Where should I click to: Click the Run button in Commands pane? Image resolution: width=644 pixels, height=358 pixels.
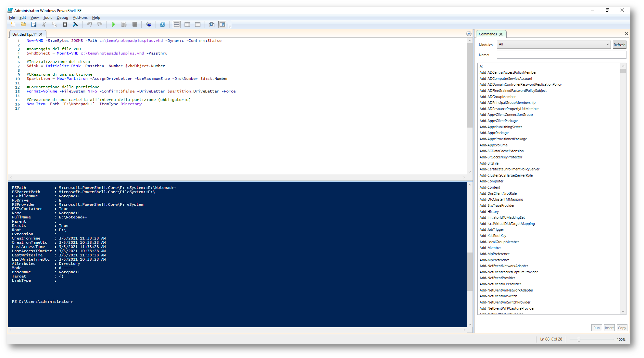point(597,328)
